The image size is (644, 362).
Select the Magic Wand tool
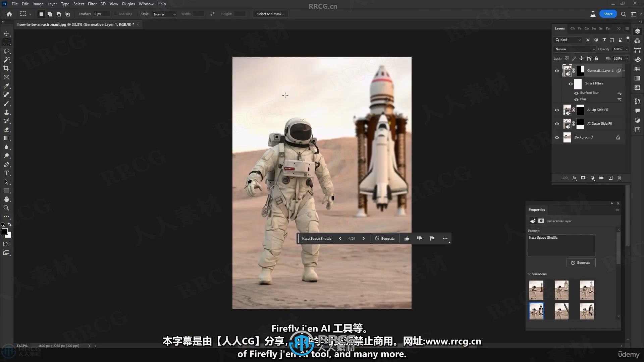pos(6,60)
